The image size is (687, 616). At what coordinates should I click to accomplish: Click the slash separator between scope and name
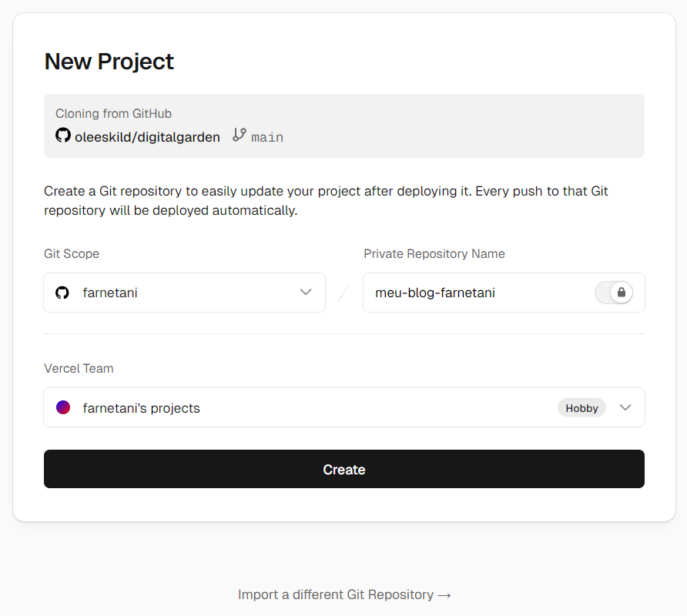point(344,293)
